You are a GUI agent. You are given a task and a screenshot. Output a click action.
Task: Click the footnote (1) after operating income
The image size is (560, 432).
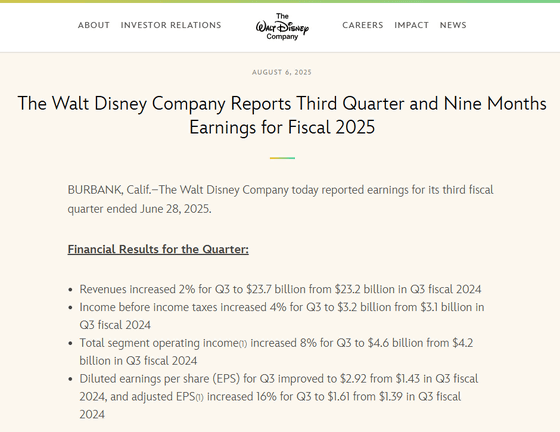point(243,344)
